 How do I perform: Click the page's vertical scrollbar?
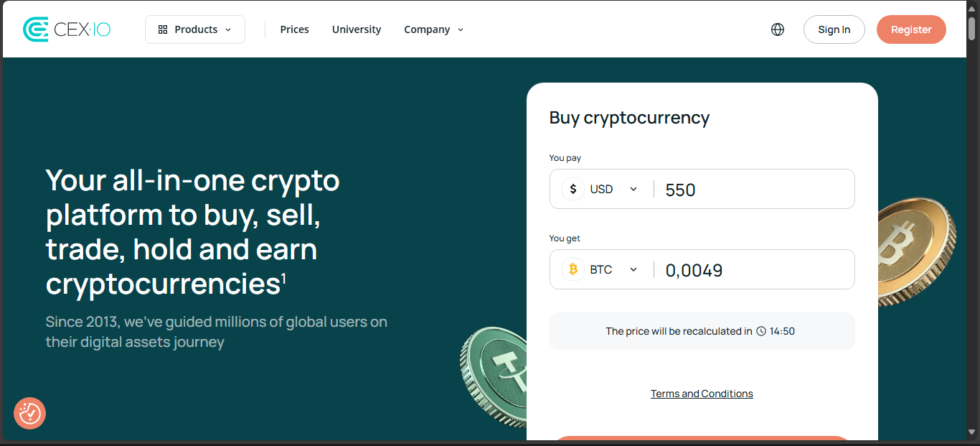[972, 215]
